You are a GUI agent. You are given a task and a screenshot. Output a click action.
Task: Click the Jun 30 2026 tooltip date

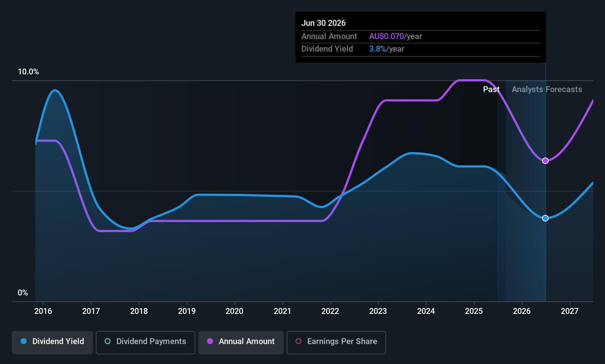point(324,23)
